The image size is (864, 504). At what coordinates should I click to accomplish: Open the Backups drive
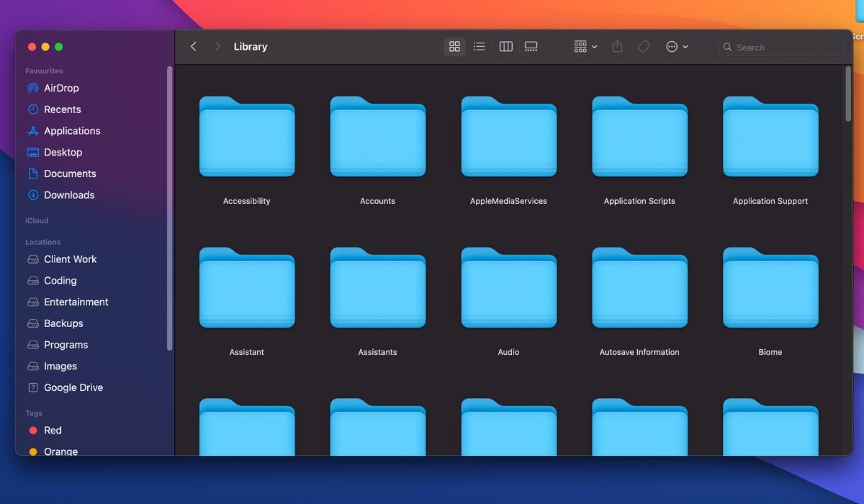pyautogui.click(x=63, y=323)
